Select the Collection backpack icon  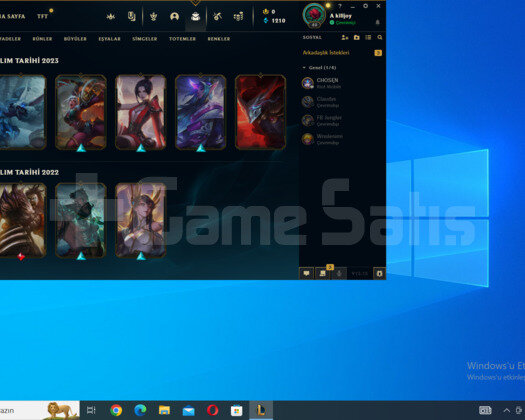click(x=196, y=16)
